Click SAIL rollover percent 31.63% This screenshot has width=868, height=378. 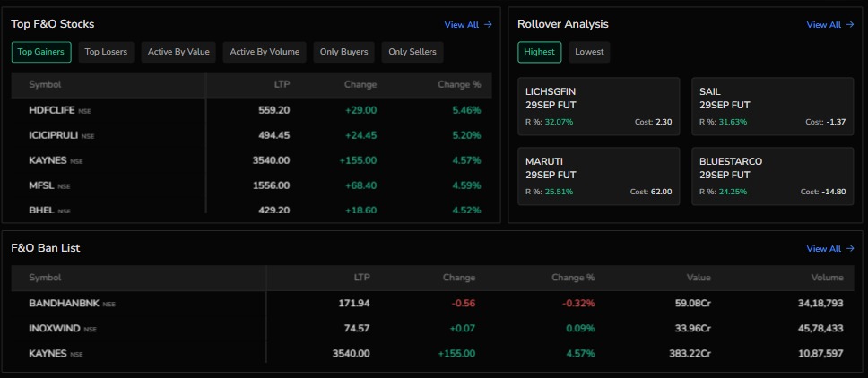(x=733, y=122)
